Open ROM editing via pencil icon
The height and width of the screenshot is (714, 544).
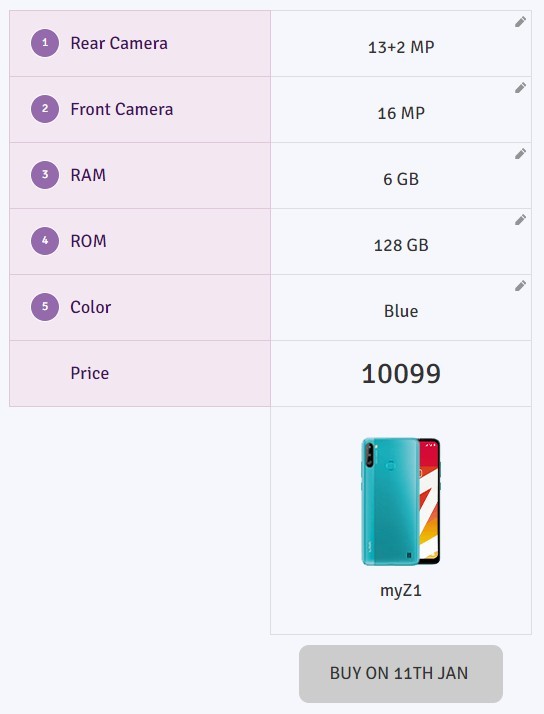tap(520, 220)
